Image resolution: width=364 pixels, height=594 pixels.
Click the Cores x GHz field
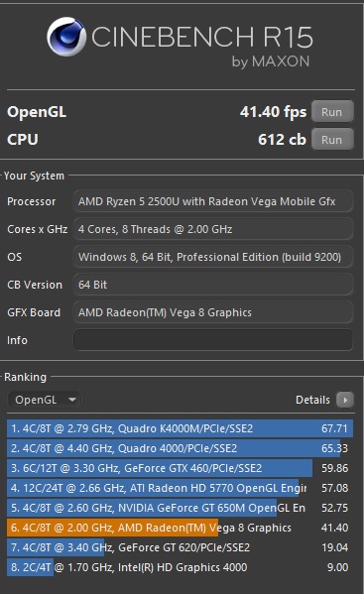(213, 229)
